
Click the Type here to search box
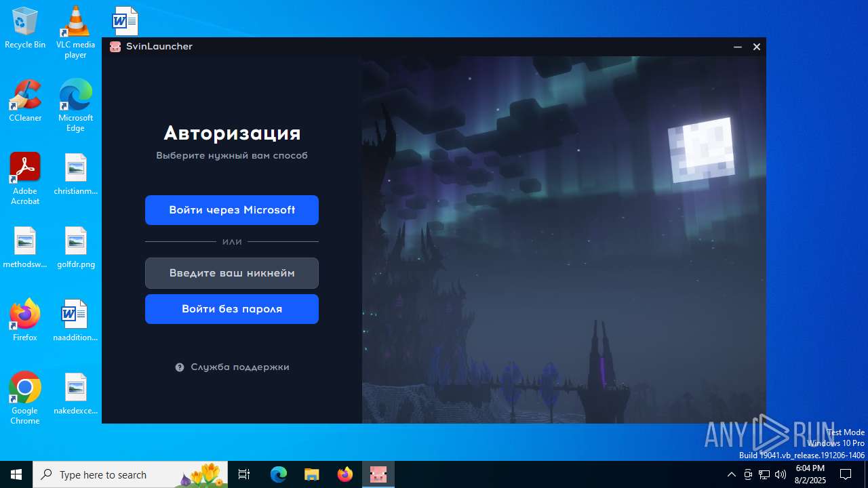130,474
